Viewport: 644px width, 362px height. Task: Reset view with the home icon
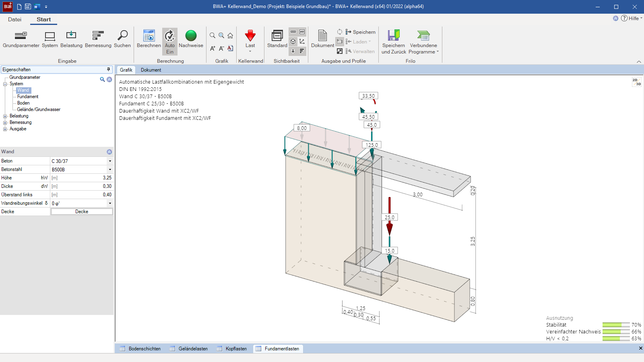pos(230,35)
